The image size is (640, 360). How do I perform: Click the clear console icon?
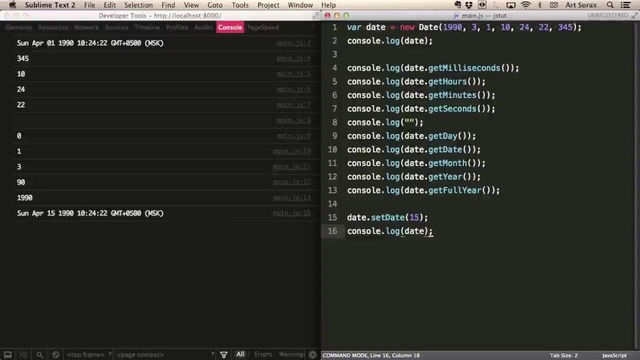[x=56, y=355]
